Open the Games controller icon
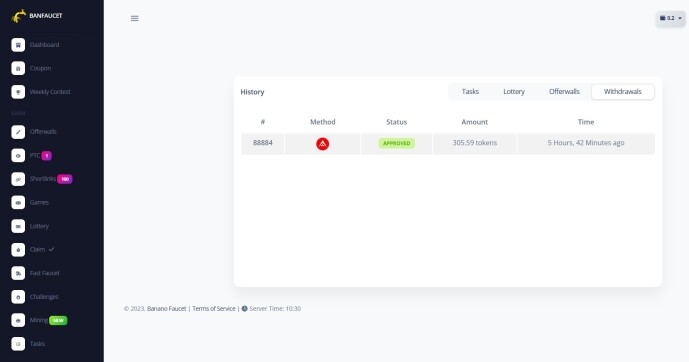This screenshot has width=689, height=362. [18, 203]
